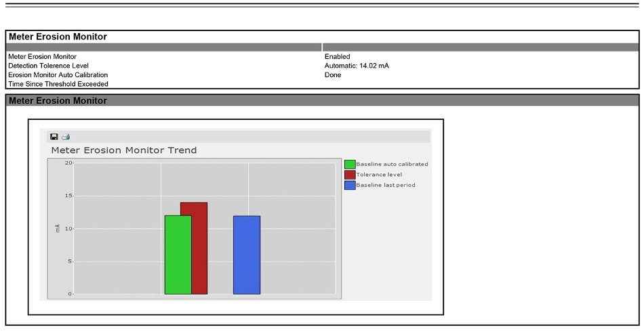Viewport: 644px width, 332px height.
Task: Click the 'Done' auto calibration value
Action: coord(333,75)
